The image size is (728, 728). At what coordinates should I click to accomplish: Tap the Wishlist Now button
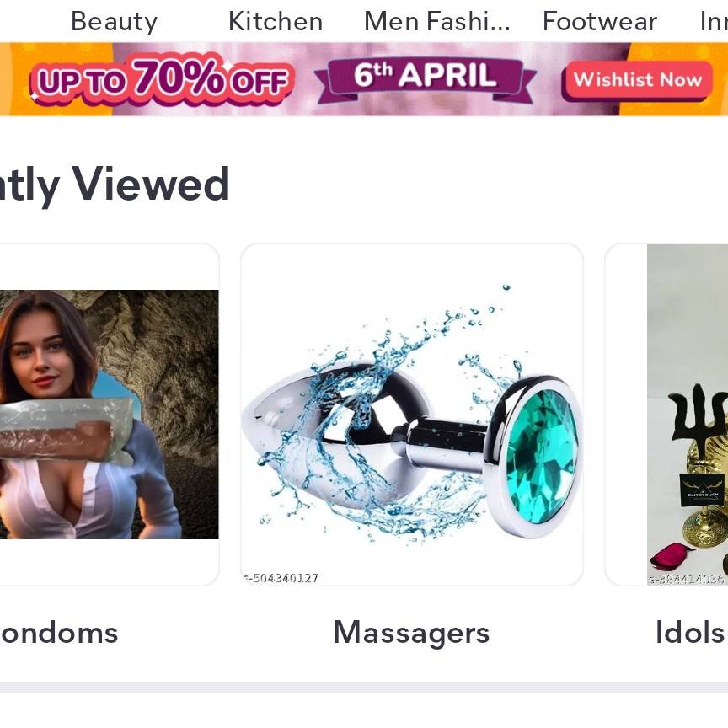tap(636, 80)
